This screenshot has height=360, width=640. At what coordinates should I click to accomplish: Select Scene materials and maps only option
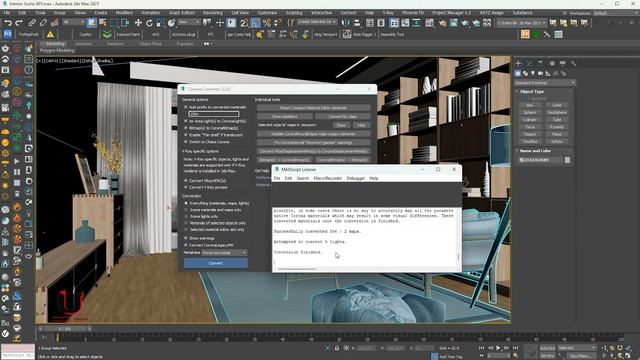(186, 210)
